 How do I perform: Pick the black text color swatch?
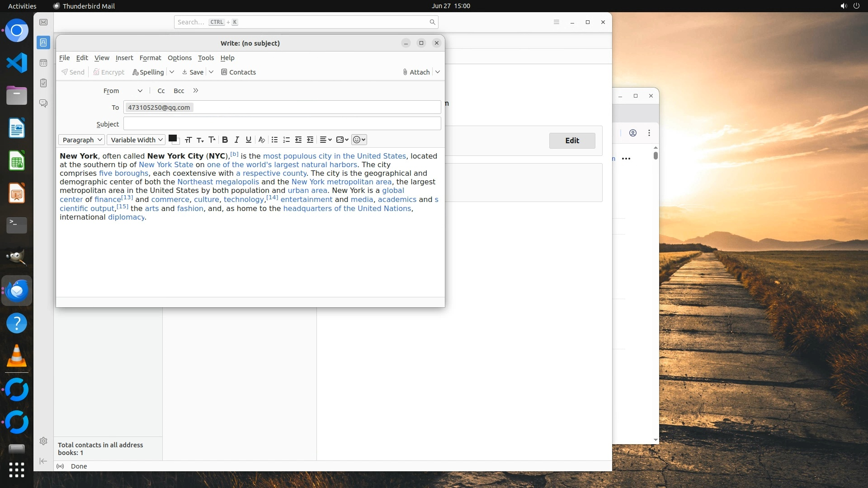tap(172, 138)
